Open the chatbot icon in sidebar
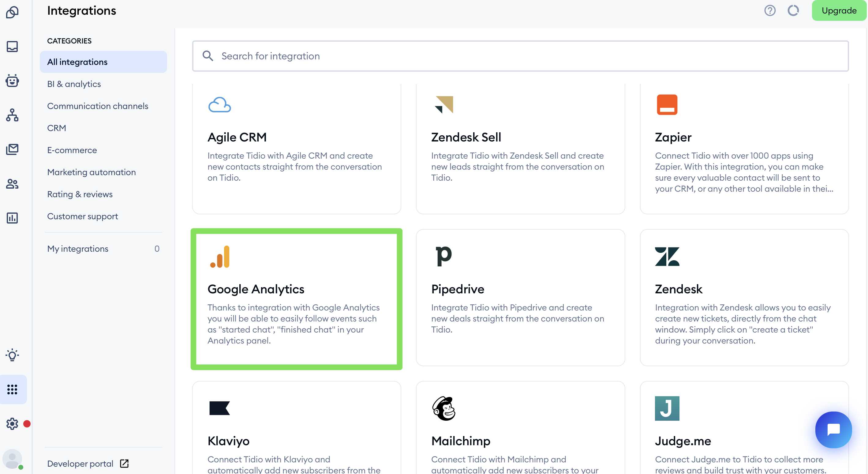The image size is (868, 474). (x=12, y=81)
